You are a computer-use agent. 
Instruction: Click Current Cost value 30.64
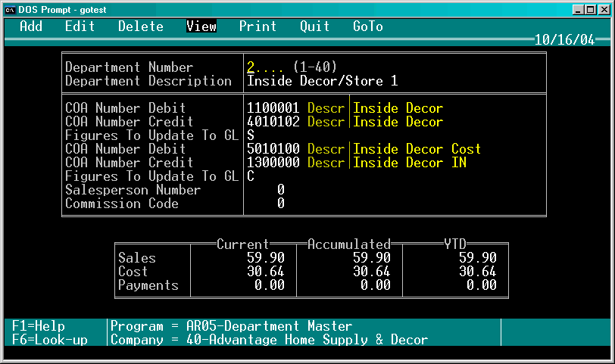point(266,272)
